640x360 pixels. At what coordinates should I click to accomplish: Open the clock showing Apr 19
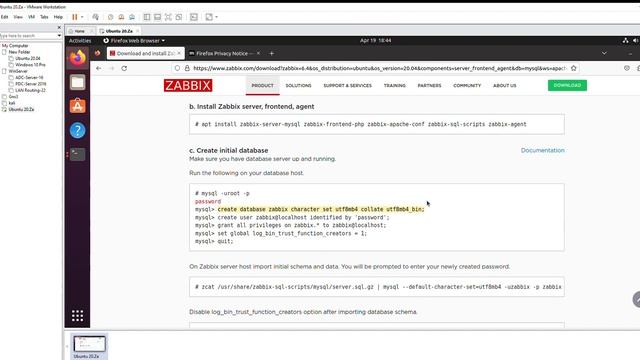[376, 40]
